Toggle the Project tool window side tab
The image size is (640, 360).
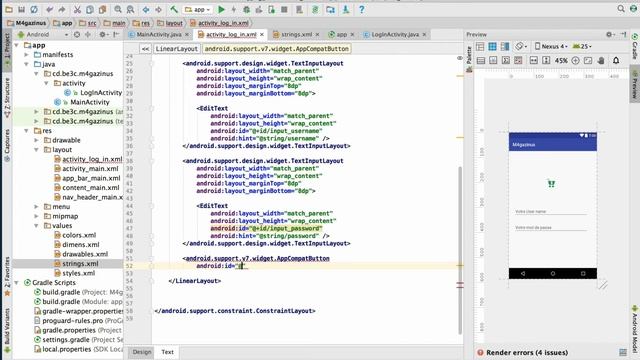(7, 50)
